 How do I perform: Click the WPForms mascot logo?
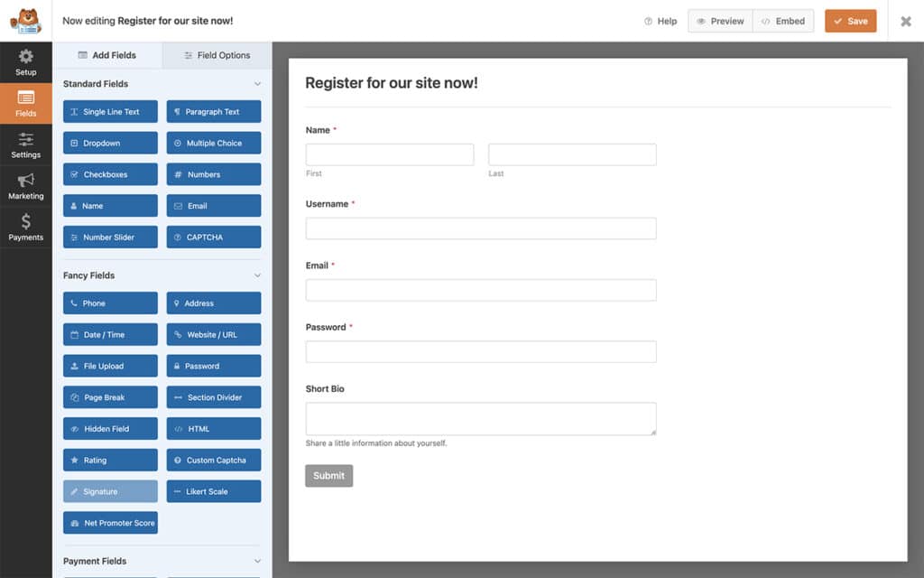(x=25, y=20)
